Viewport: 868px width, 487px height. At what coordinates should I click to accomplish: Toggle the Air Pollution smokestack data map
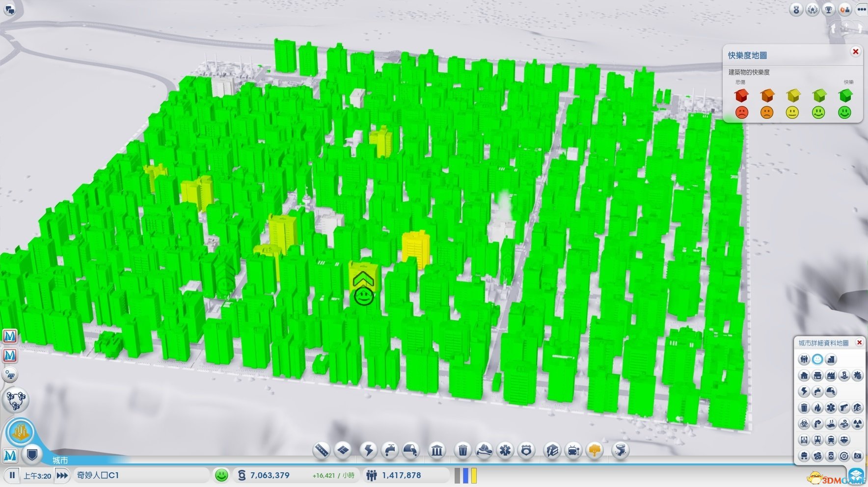817,424
